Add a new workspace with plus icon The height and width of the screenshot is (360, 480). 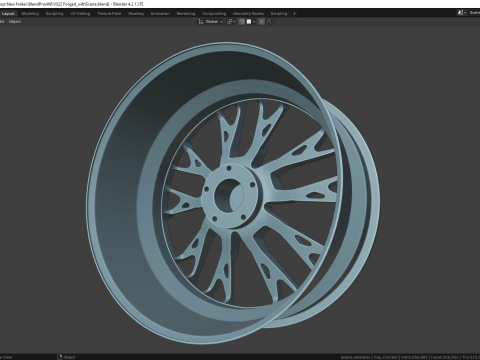pos(294,14)
